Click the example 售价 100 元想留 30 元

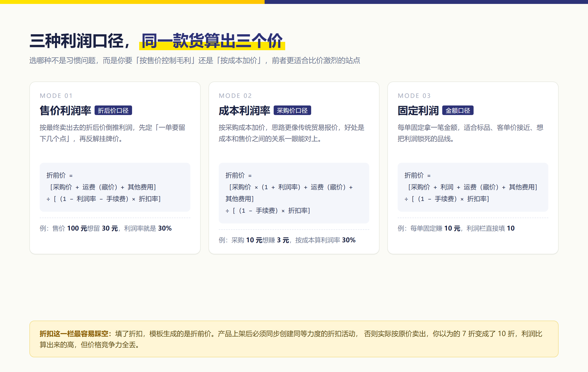point(106,228)
